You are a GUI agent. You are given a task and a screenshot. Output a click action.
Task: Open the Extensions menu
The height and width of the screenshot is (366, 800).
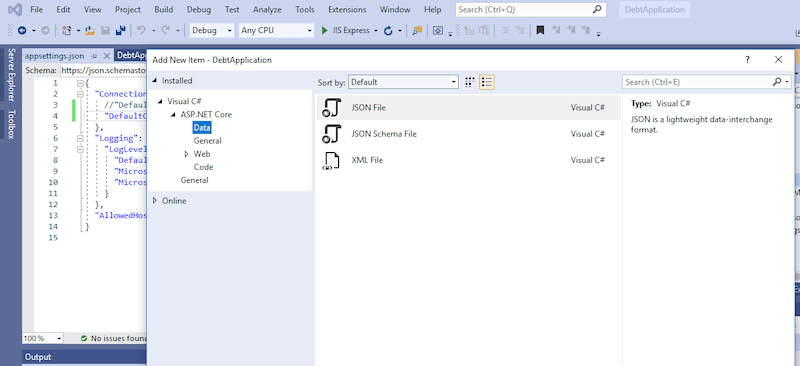[x=347, y=10]
